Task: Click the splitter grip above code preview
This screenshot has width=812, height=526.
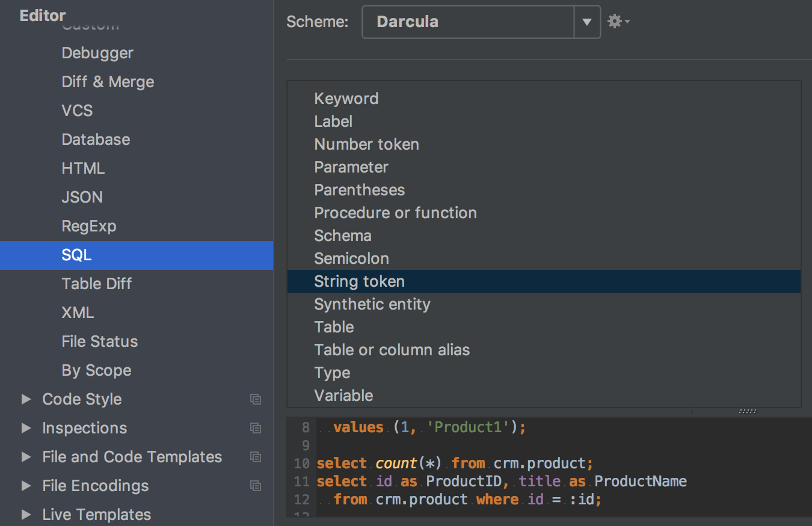Action: click(747, 412)
